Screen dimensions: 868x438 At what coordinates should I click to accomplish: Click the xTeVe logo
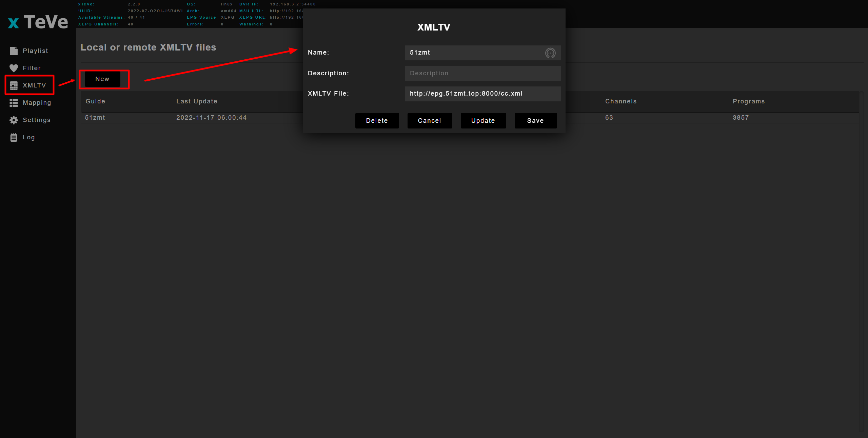click(x=38, y=22)
